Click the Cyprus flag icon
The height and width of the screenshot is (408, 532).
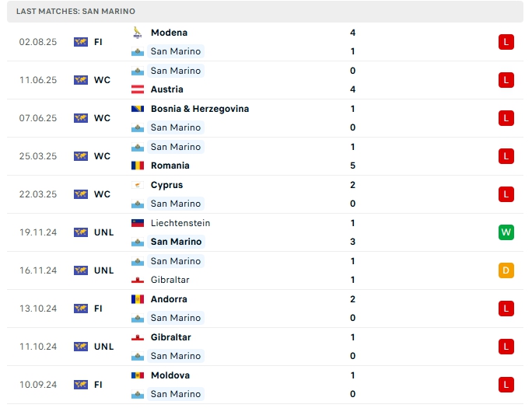pos(138,185)
